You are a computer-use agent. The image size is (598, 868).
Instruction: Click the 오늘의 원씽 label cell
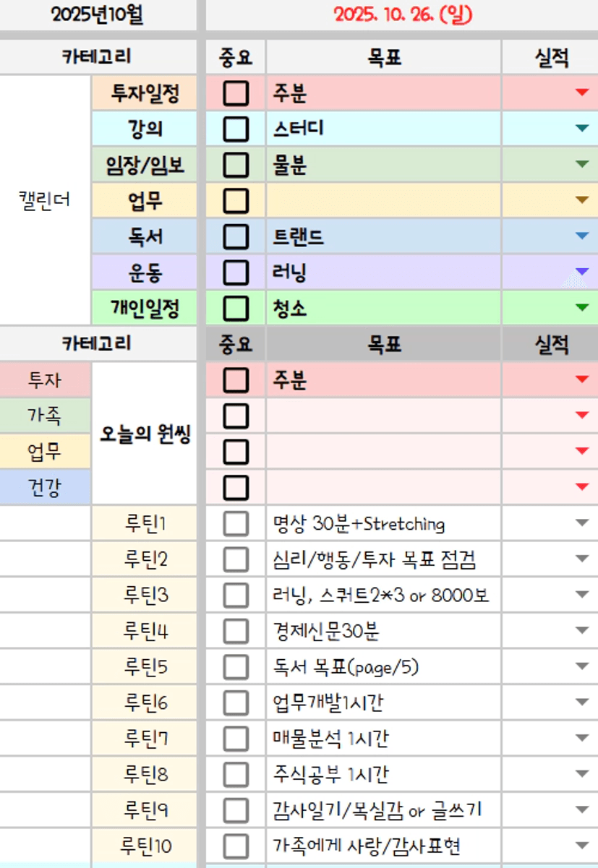click(x=144, y=434)
